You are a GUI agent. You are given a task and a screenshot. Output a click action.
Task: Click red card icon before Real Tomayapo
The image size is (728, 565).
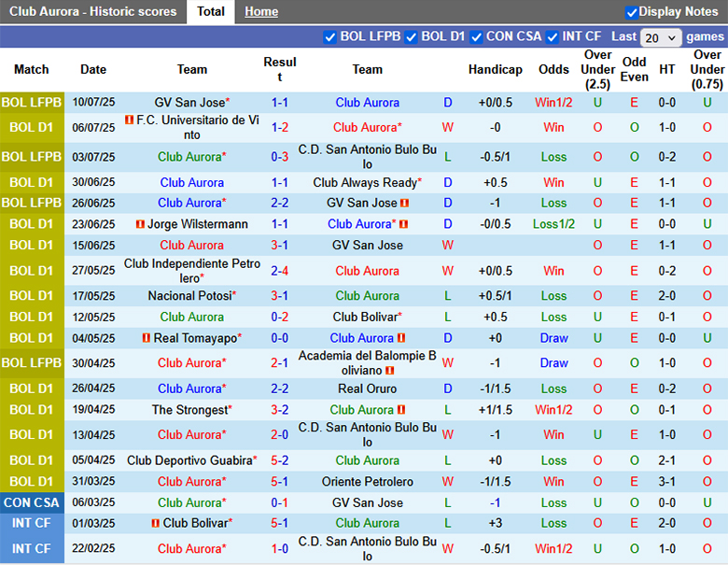pyautogui.click(x=147, y=338)
